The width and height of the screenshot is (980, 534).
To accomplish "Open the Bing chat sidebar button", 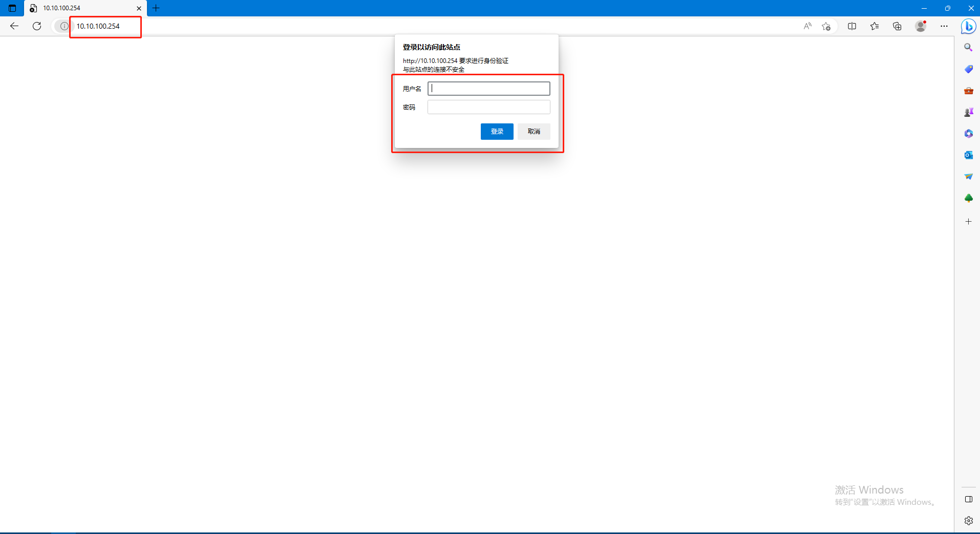I will coord(968,26).
